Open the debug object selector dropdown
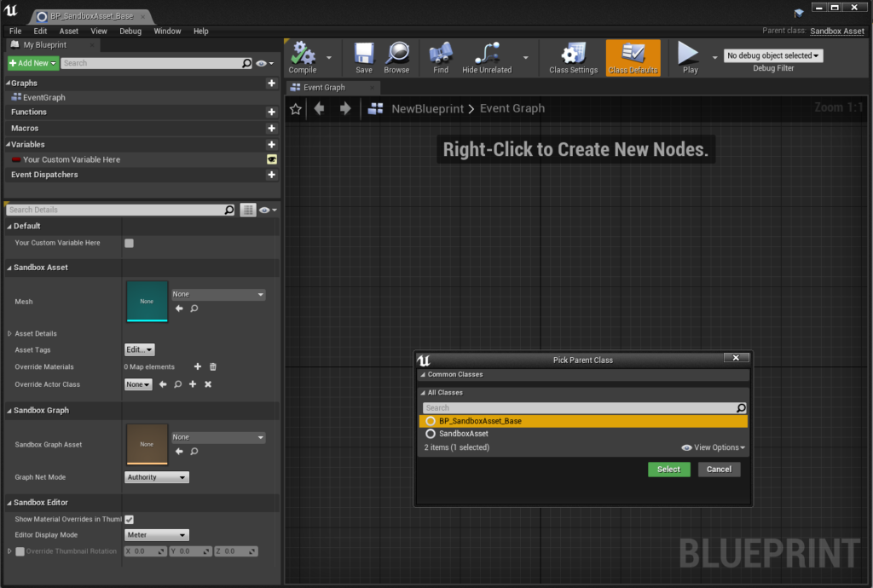Viewport: 873px width, 588px height. coord(772,55)
